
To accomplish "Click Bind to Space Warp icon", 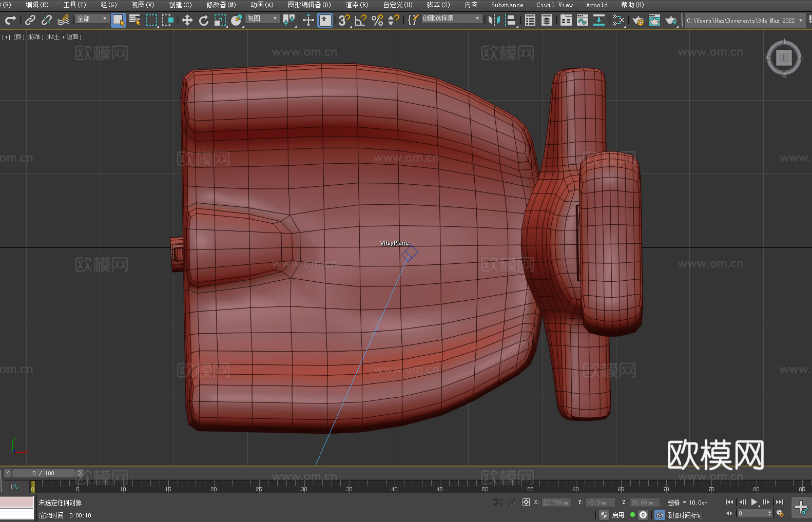I will (x=63, y=20).
